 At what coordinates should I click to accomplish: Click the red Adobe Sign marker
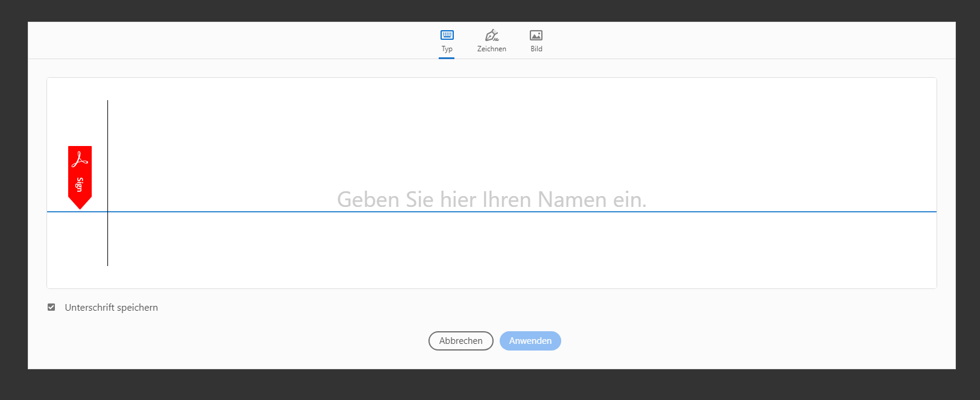(x=80, y=177)
